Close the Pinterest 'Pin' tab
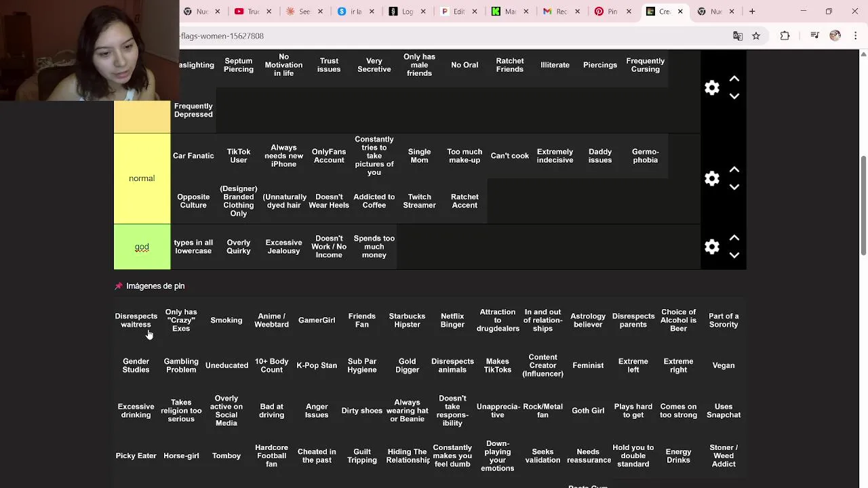 click(x=629, y=12)
